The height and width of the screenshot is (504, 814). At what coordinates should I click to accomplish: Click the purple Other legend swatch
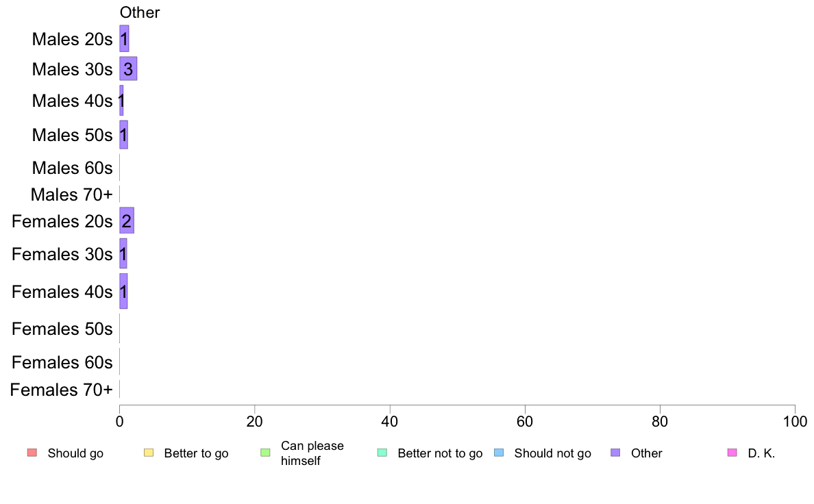[616, 453]
